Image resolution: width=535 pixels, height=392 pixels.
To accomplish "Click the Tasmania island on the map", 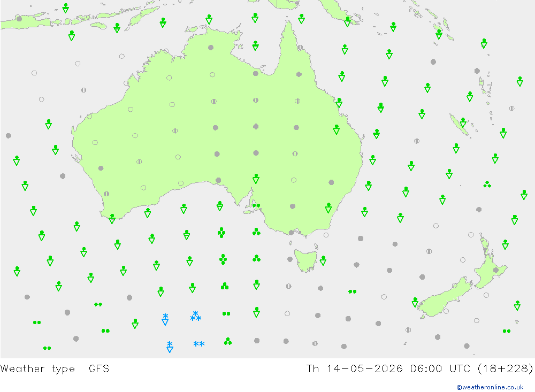I will click(x=305, y=260).
